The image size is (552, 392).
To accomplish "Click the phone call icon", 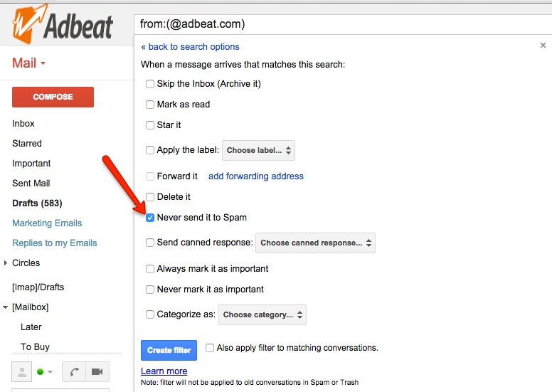I will tap(74, 371).
